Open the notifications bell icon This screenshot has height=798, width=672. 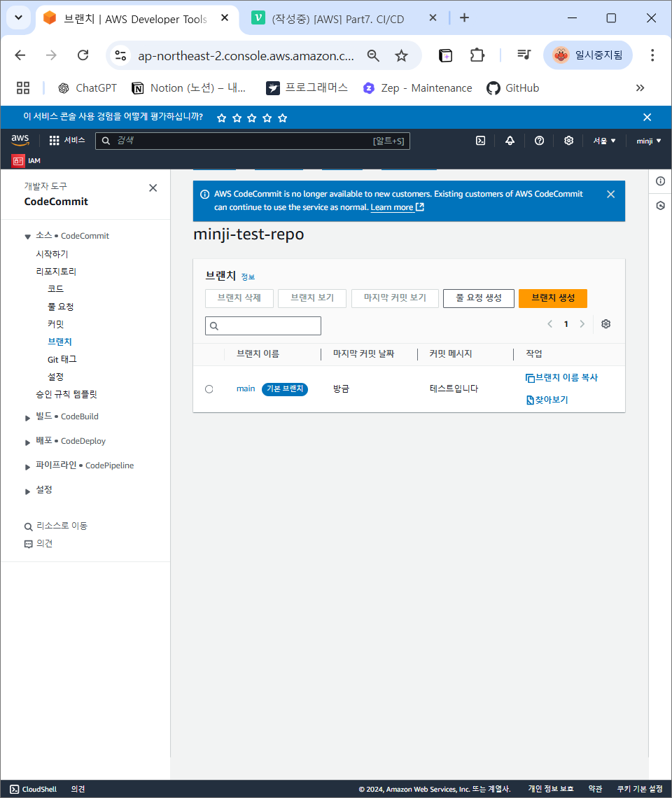(510, 141)
